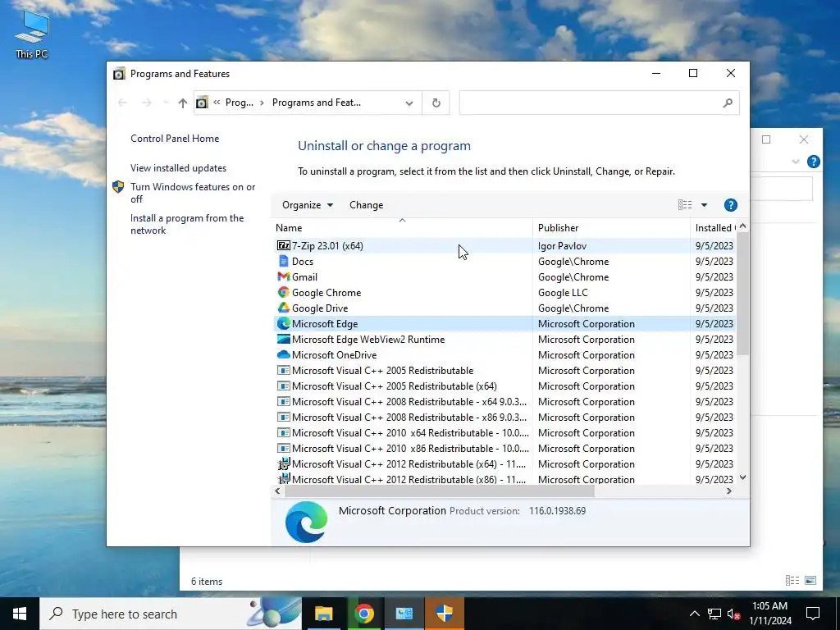
Task: Click the network tray icon
Action: pos(714,614)
